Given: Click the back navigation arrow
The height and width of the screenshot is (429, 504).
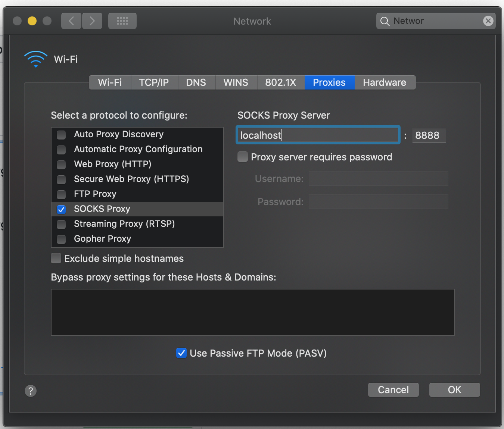Looking at the screenshot, I should point(71,21).
